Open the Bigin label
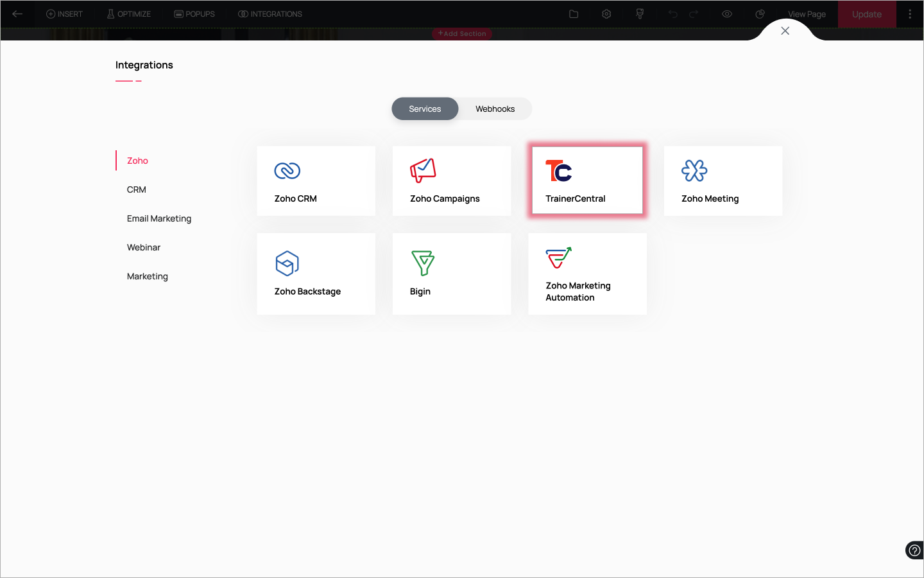Screen dimensions: 924x578 coord(420,292)
